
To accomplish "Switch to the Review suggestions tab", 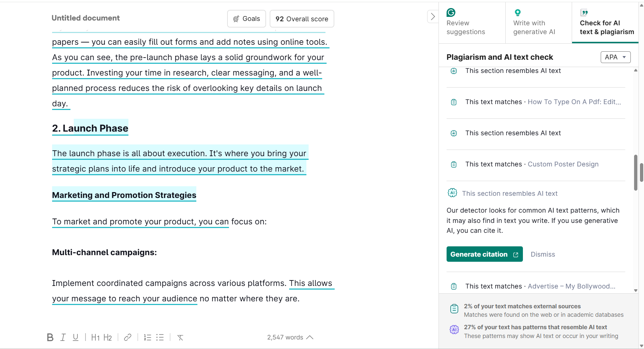I will pos(466,23).
